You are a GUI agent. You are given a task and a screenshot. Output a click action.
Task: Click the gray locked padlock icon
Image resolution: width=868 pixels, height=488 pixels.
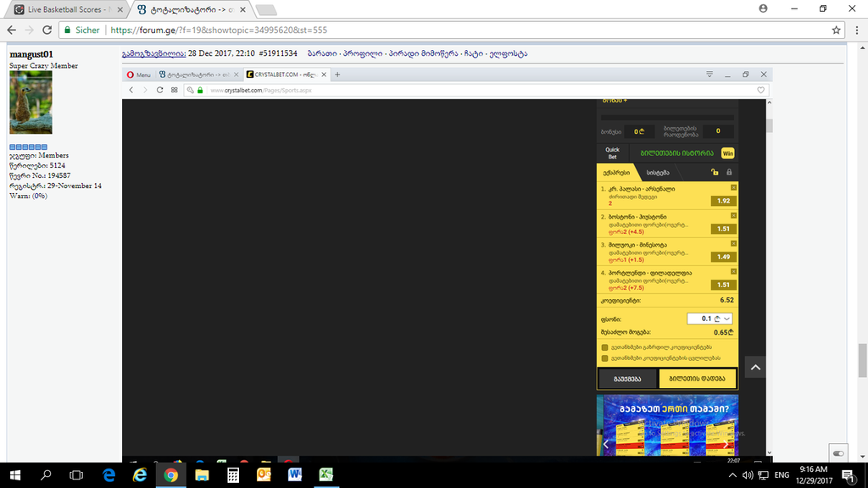[x=729, y=172]
